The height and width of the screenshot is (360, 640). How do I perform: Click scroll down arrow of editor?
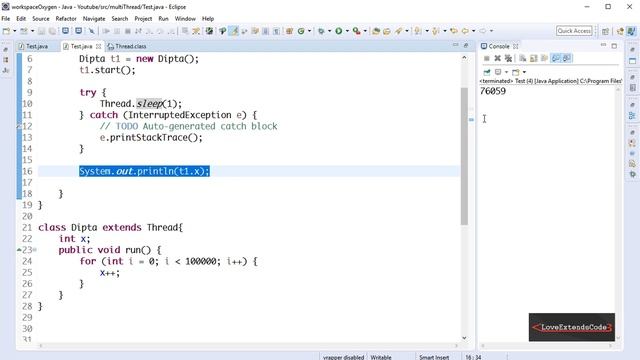pos(464,338)
